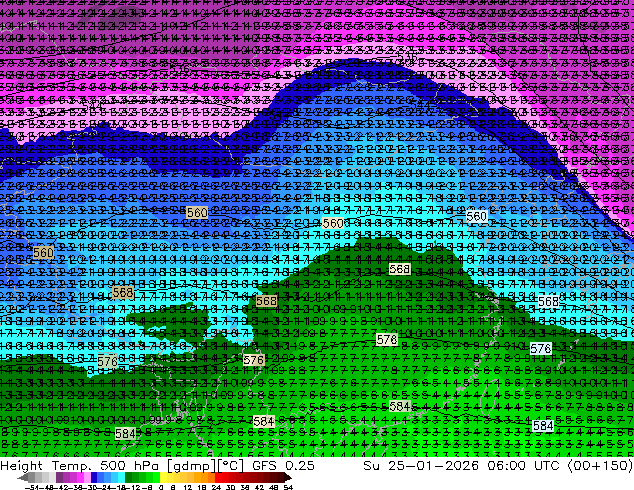The height and width of the screenshot is (490, 634).
Task: Click the '06:00 UTC' time text
Action: pos(523,466)
